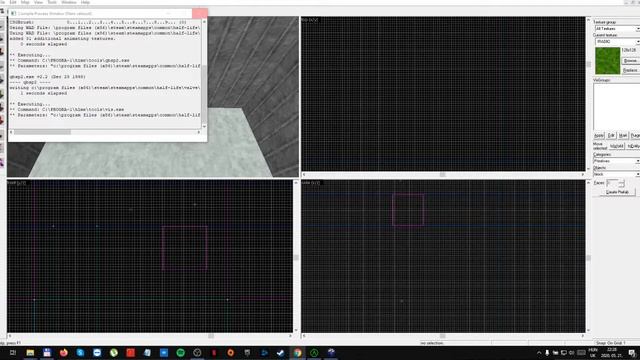Click the green current texture preview

pos(607,61)
